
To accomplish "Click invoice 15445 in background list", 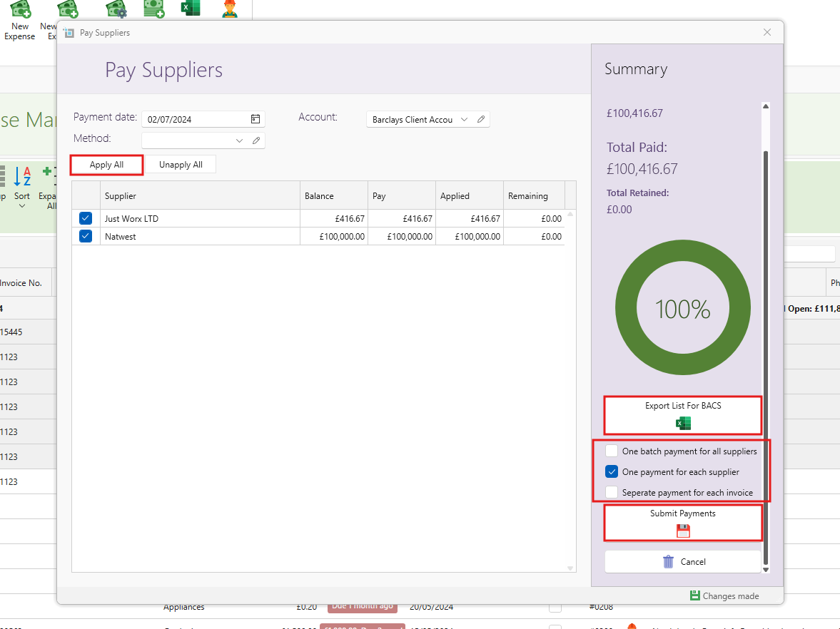I will (x=11, y=332).
